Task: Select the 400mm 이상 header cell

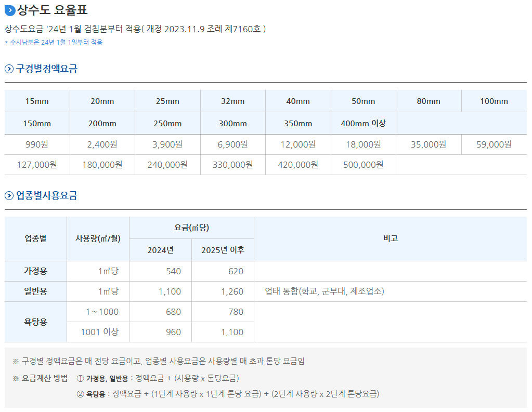Action: pyautogui.click(x=363, y=123)
